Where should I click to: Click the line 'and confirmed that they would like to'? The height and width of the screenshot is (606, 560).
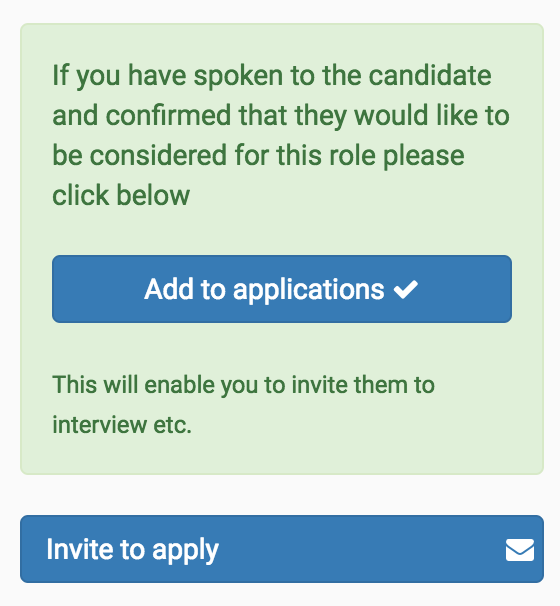(281, 116)
